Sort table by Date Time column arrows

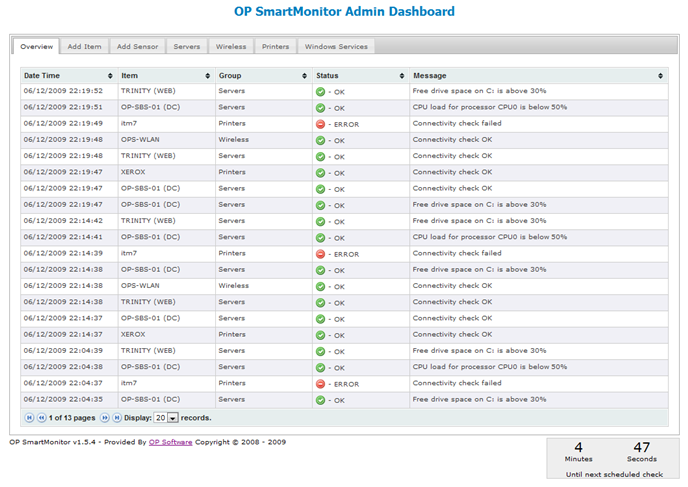[110, 76]
